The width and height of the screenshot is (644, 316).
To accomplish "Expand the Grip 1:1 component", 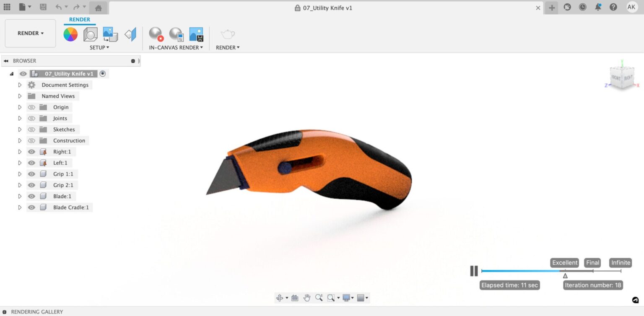I will [x=19, y=174].
